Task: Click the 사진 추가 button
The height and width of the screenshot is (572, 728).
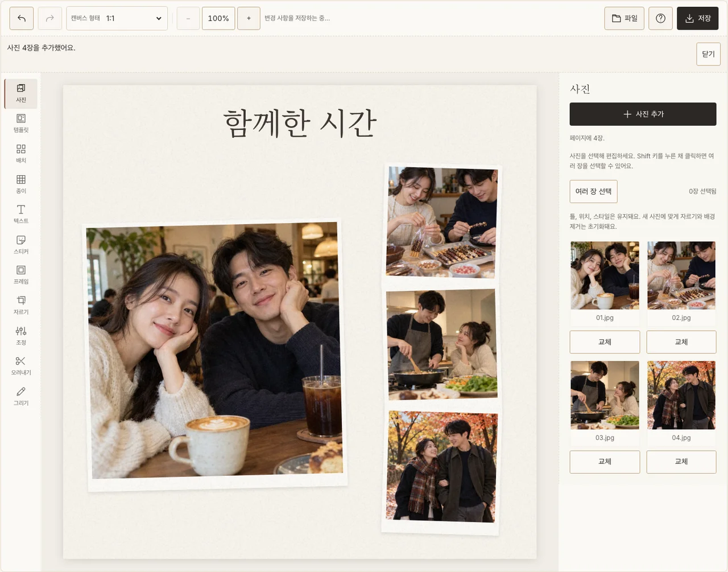Action: [643, 114]
